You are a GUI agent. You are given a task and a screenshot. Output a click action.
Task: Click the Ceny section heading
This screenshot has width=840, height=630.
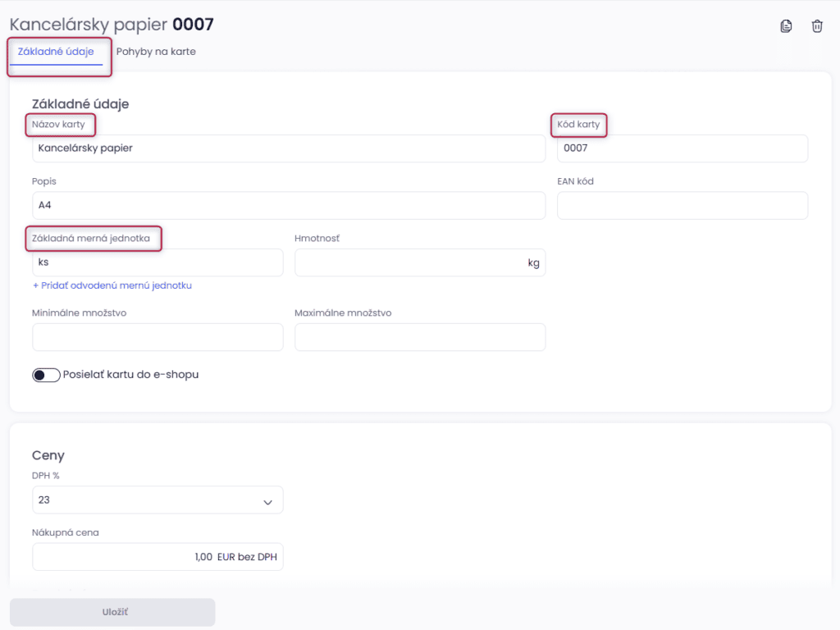pyautogui.click(x=48, y=455)
